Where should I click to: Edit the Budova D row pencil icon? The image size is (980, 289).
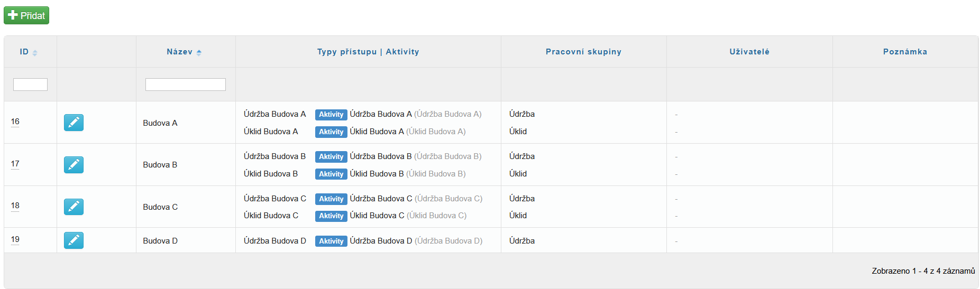click(x=74, y=240)
